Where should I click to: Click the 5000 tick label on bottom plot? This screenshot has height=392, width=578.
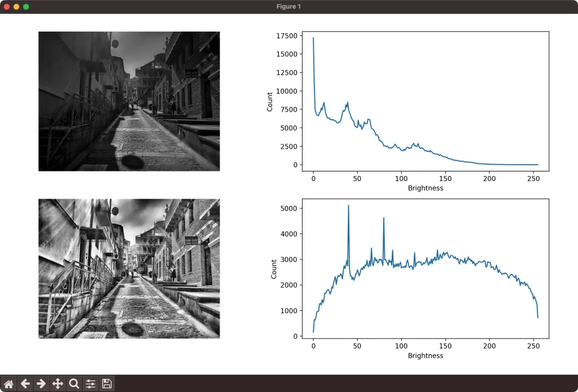click(288, 208)
